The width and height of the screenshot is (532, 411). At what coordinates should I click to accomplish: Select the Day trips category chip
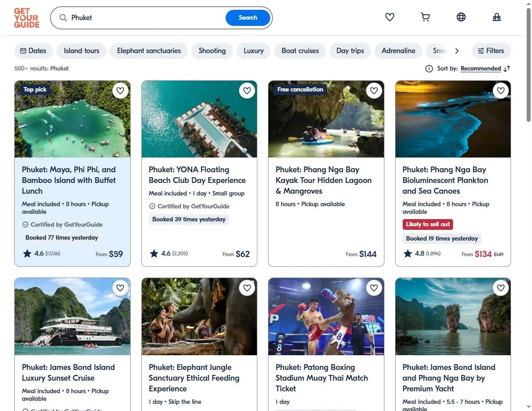coord(350,50)
